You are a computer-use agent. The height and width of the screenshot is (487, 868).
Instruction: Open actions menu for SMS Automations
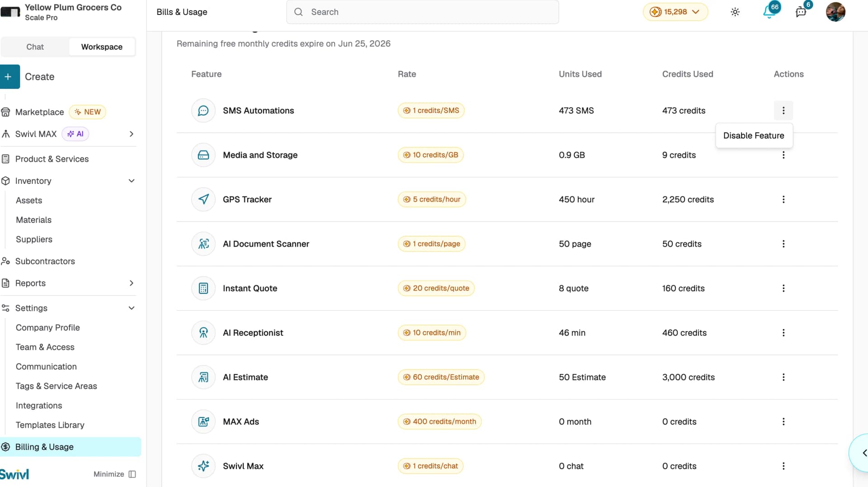(783, 111)
